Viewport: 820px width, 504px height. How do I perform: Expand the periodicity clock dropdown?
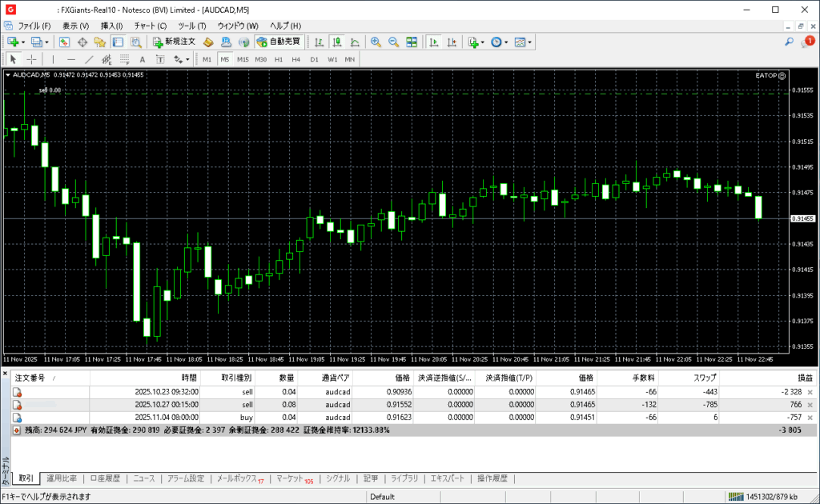(506, 42)
